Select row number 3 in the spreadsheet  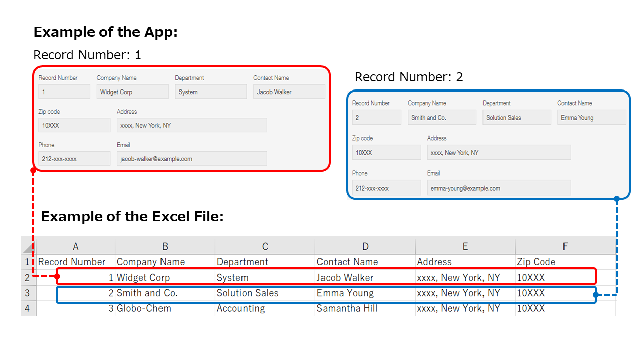click(x=28, y=293)
